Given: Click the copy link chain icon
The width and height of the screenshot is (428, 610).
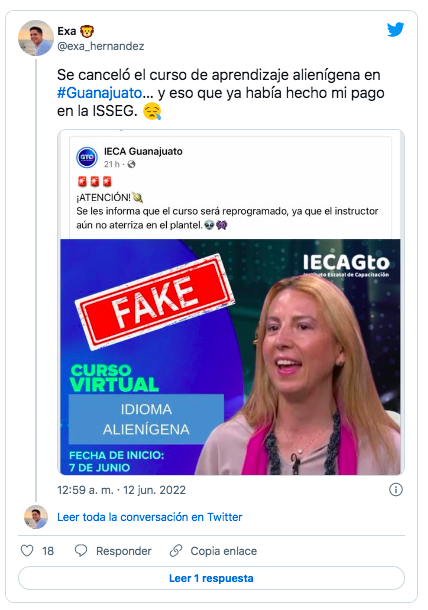Looking at the screenshot, I should click(176, 550).
